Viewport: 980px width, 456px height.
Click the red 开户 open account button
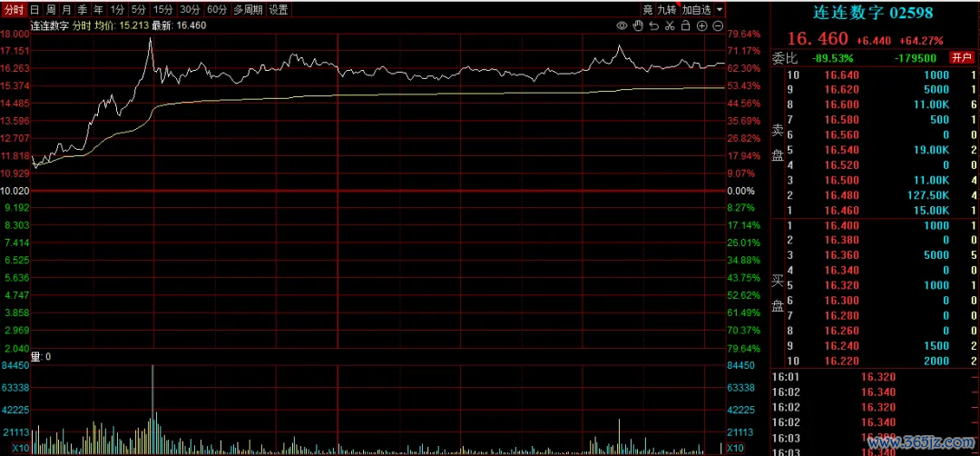point(961,57)
